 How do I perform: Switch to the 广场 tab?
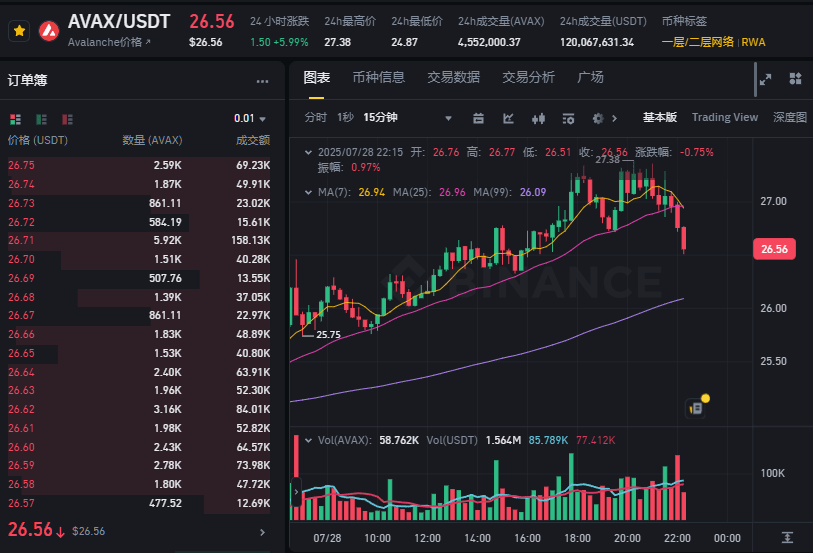(x=590, y=78)
